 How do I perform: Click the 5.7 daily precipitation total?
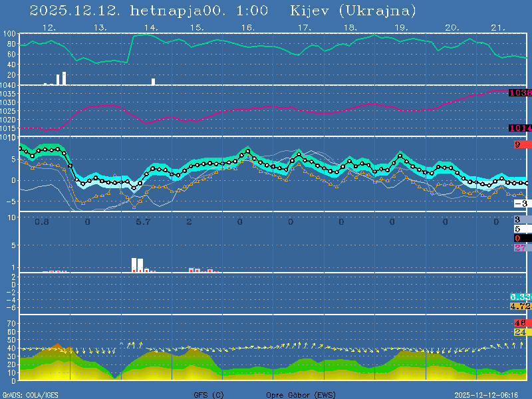pos(144,221)
